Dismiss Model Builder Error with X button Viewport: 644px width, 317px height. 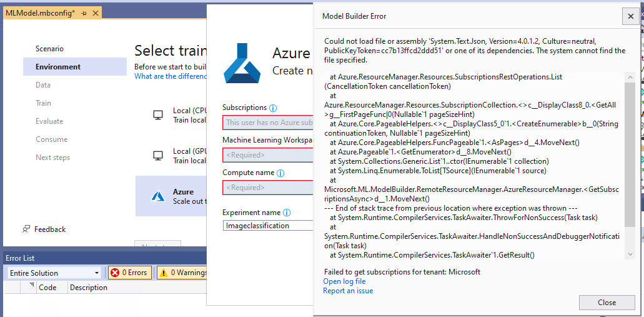(x=630, y=16)
